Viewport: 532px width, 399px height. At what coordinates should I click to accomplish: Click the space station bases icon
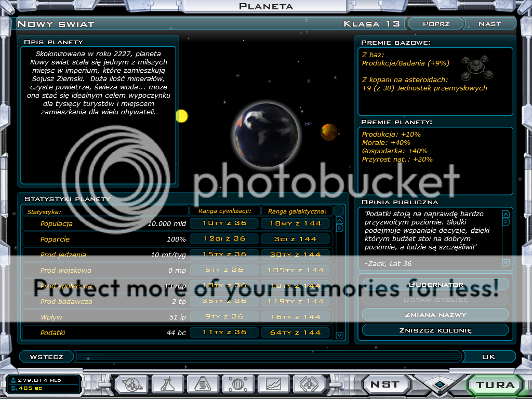(x=477, y=67)
